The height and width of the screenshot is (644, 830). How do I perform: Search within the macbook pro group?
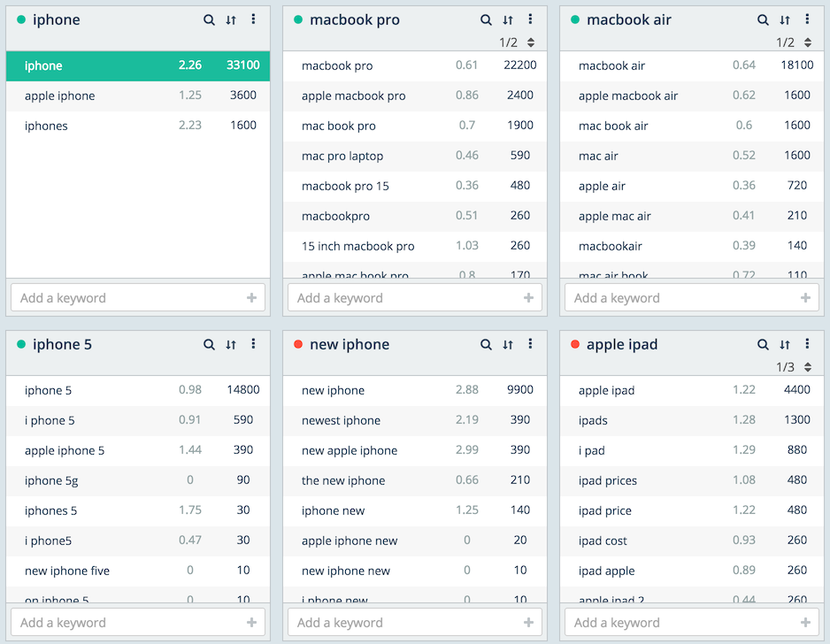tap(486, 20)
